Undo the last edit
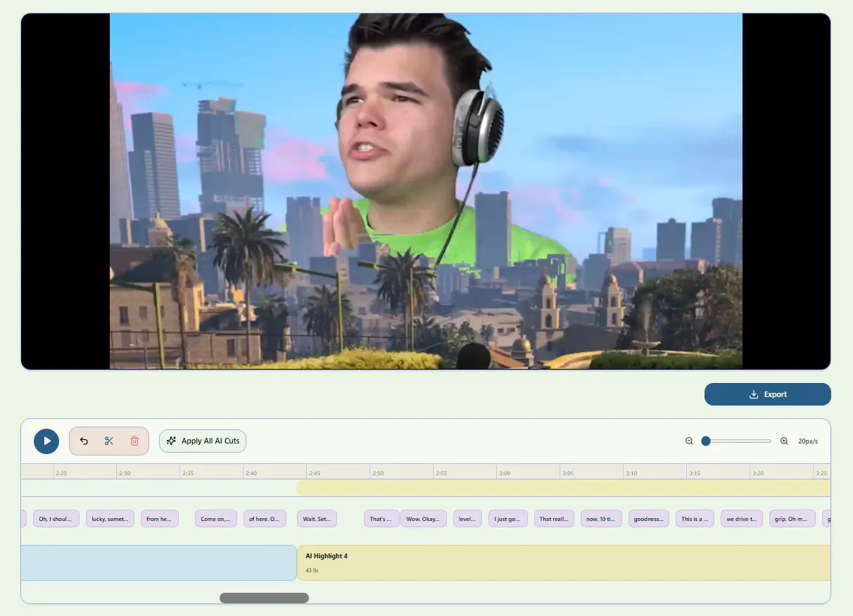853x616 pixels. coord(84,441)
